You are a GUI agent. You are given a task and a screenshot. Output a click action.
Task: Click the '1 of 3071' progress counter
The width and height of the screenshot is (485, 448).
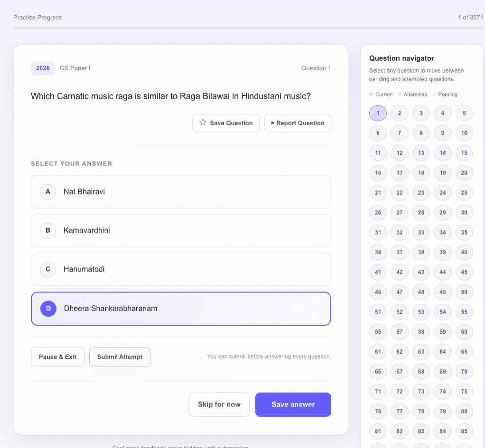click(470, 17)
